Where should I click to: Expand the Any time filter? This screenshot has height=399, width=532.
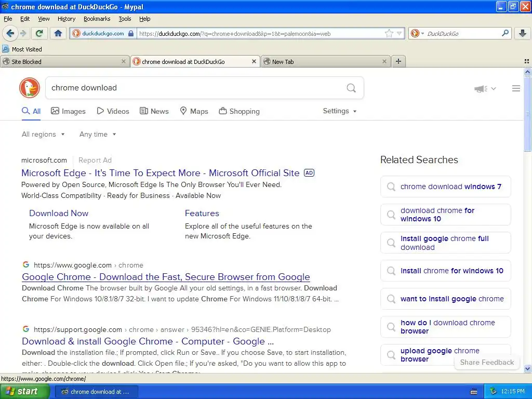[98, 135]
